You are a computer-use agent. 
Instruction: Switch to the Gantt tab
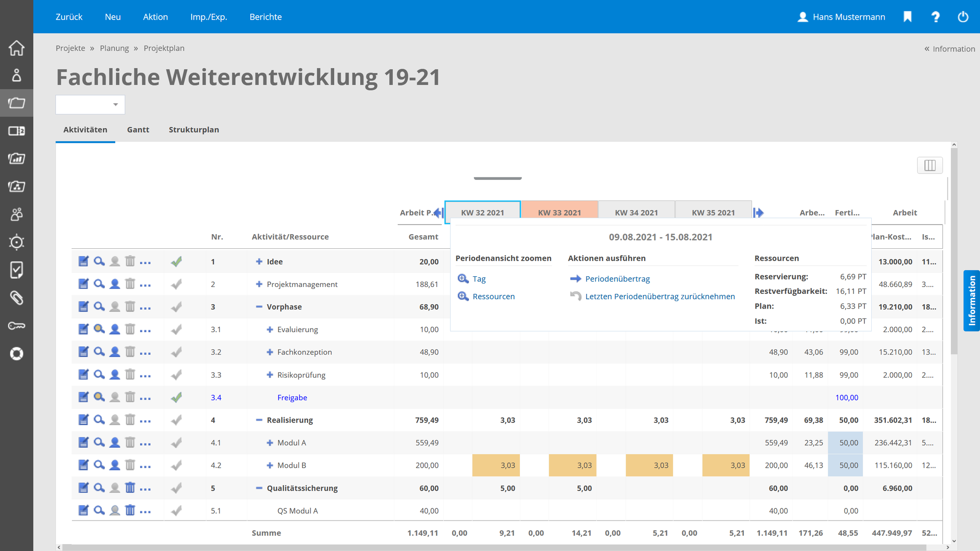pos(138,130)
